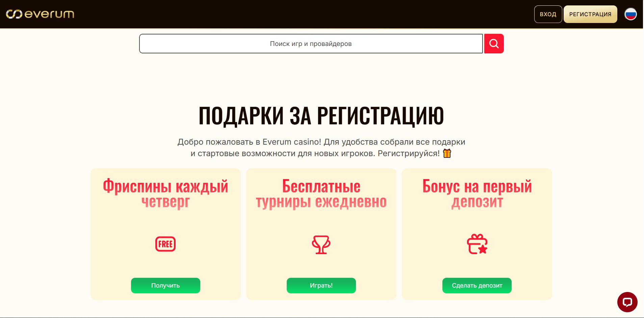
Task: Click the Everum infinity logo icon
Action: click(14, 14)
